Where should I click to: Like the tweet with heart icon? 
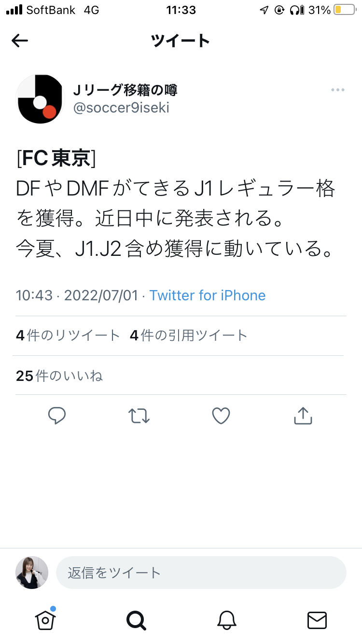click(221, 416)
